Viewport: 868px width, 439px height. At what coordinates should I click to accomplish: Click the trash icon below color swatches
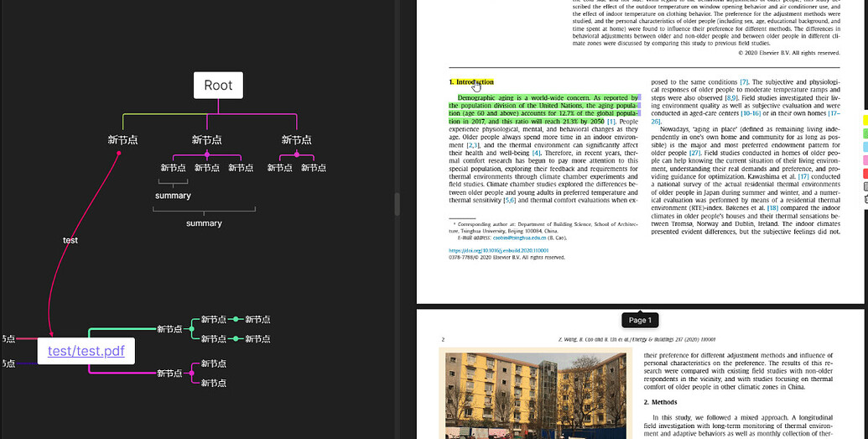(x=865, y=186)
